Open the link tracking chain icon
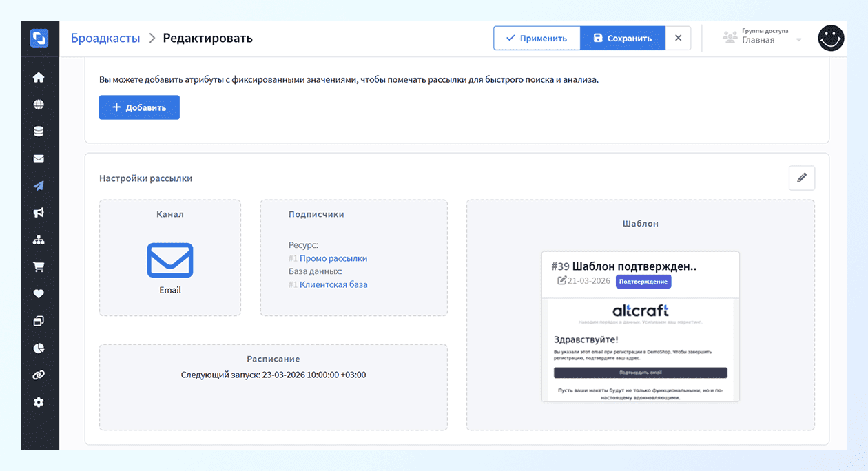Screen dimensions: 868x471 tap(39, 375)
